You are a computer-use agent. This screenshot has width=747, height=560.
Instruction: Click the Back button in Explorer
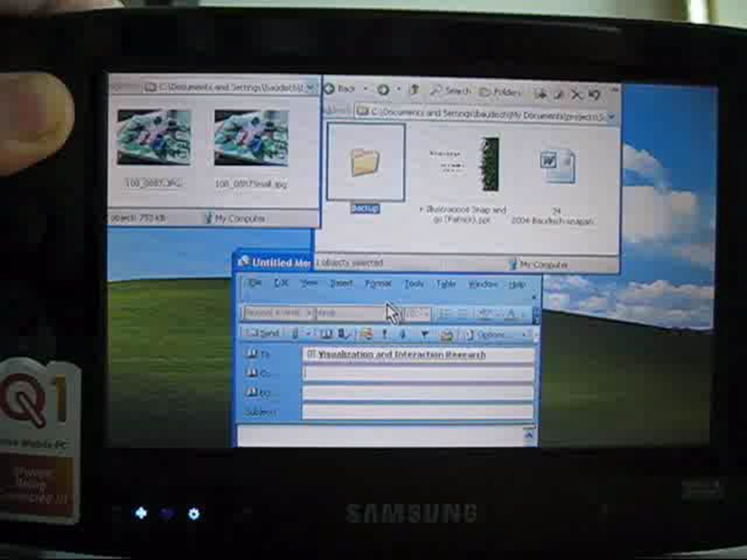(340, 89)
